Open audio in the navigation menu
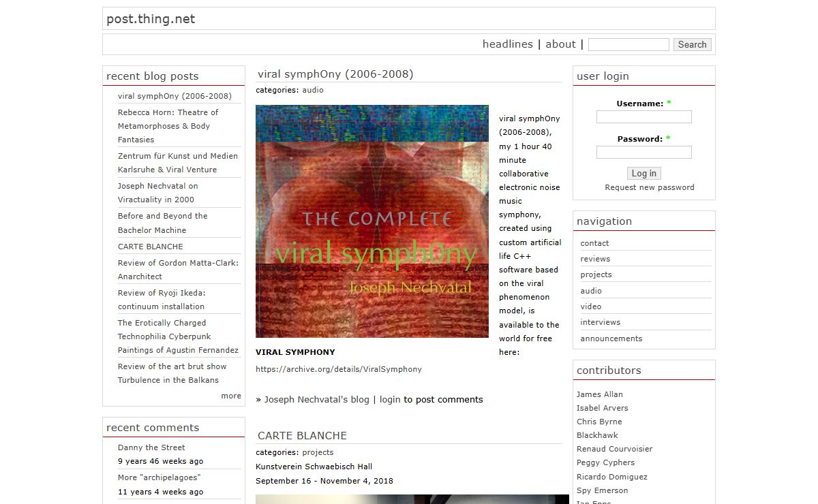Screen dimensions: 818x504 click(591, 291)
